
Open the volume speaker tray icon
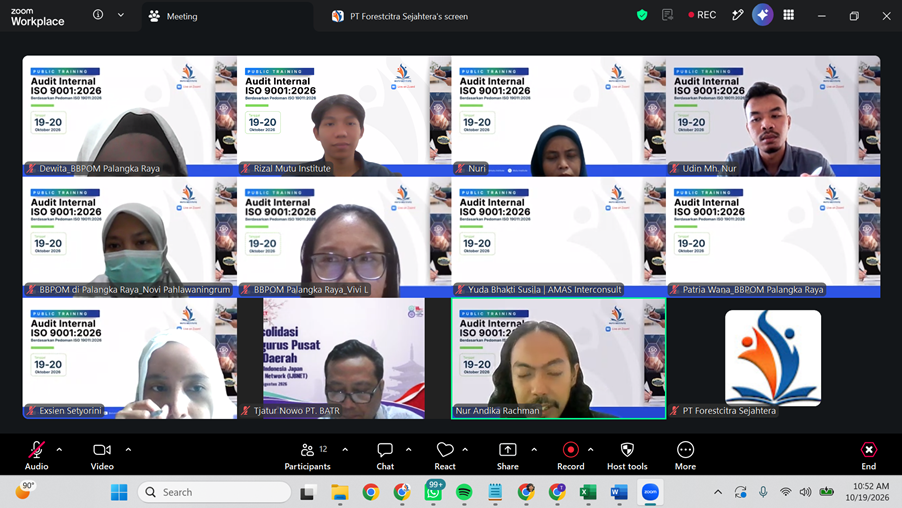pyautogui.click(x=805, y=492)
